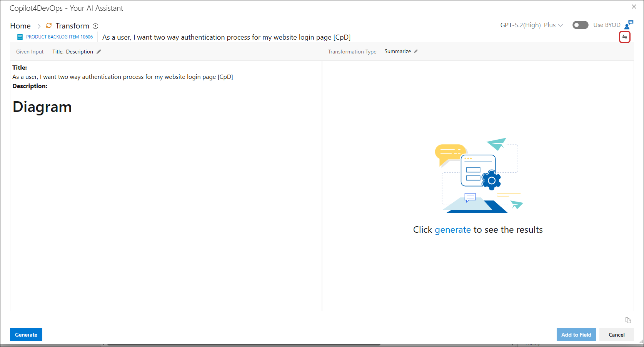Select the Transform breadcrumb item
The image size is (644, 347).
point(72,26)
